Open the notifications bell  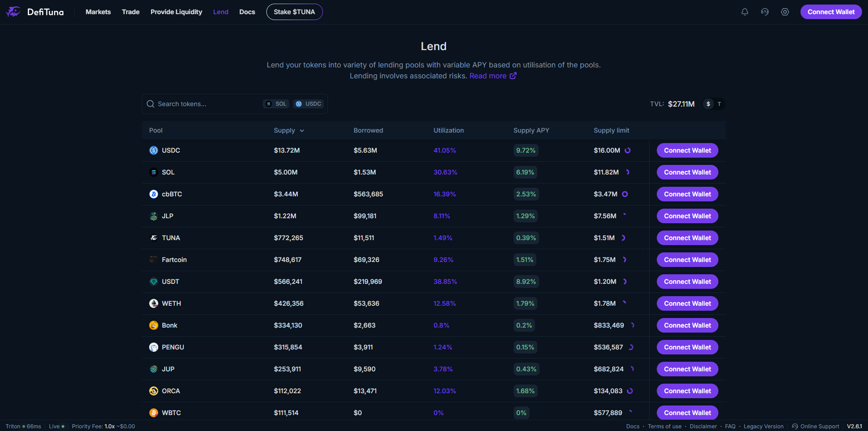(744, 12)
